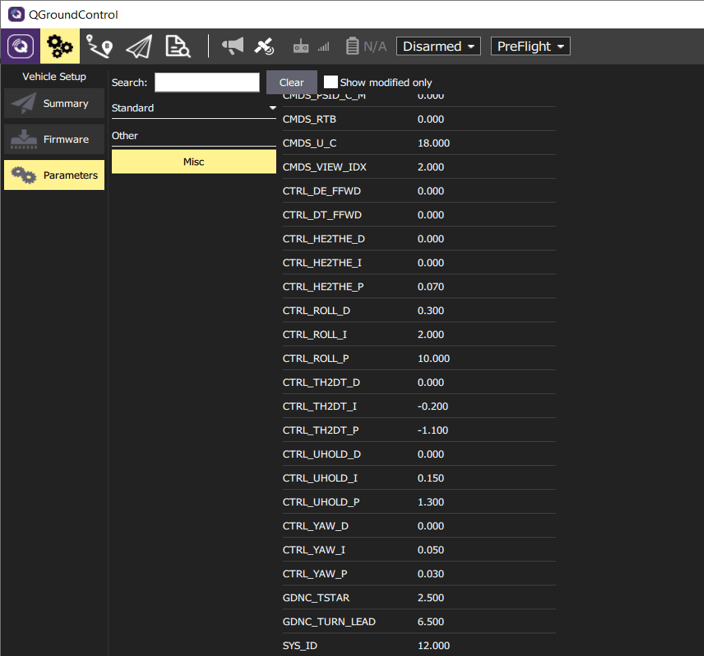
Task: Edit the CTRL_YAW_P parameter
Action: [x=419, y=574]
